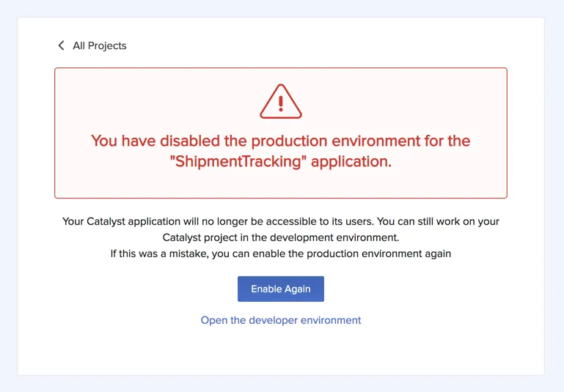Click the "no longer be accessible" description line
This screenshot has height=392, width=564.
coord(281,221)
